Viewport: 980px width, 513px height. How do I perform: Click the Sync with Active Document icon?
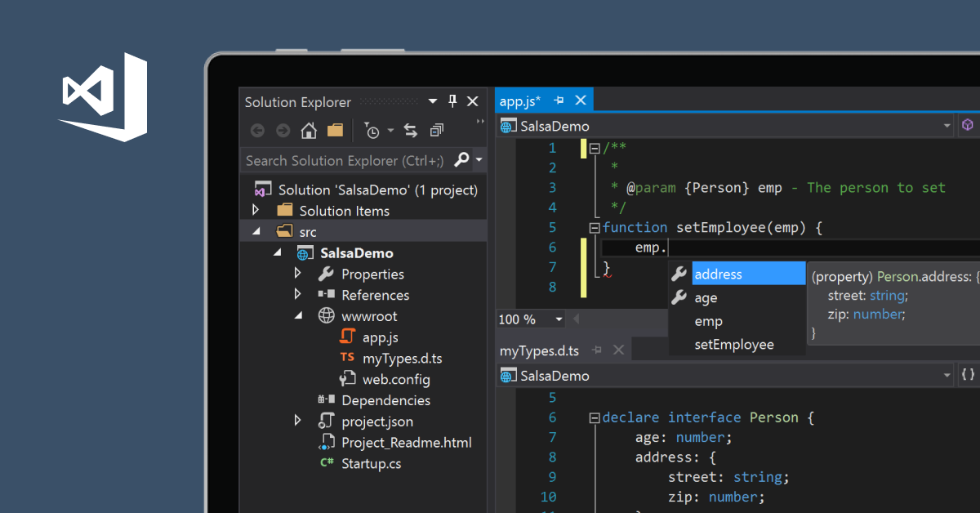[x=411, y=130]
